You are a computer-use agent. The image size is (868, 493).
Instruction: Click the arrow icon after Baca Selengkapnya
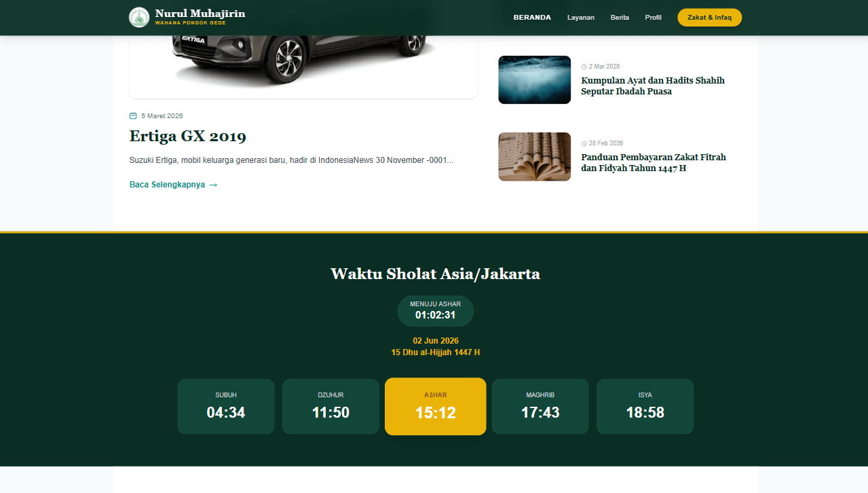pyautogui.click(x=213, y=185)
